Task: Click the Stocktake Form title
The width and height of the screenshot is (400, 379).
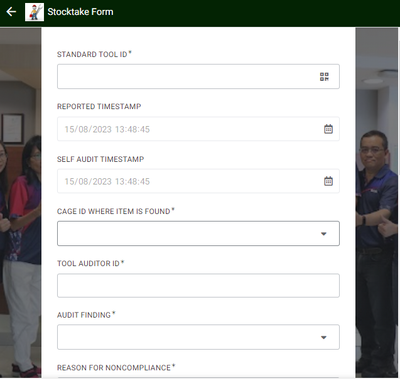Action: pyautogui.click(x=80, y=12)
